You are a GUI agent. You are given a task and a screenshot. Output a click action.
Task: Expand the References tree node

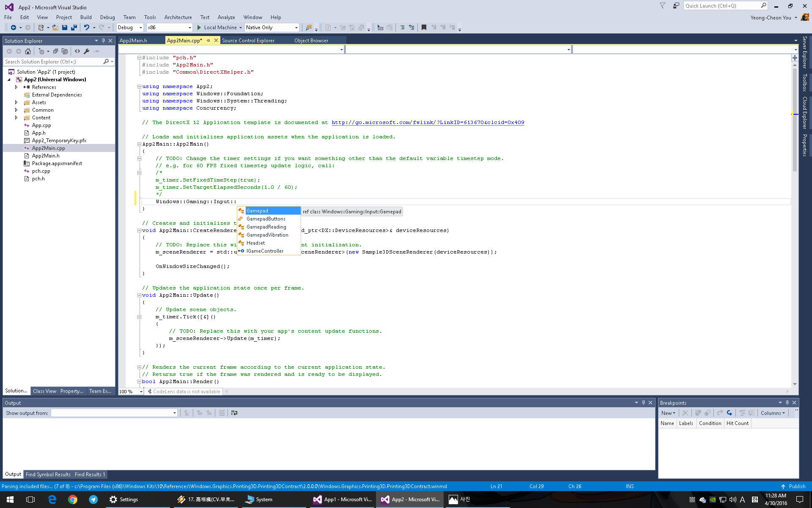[16, 87]
